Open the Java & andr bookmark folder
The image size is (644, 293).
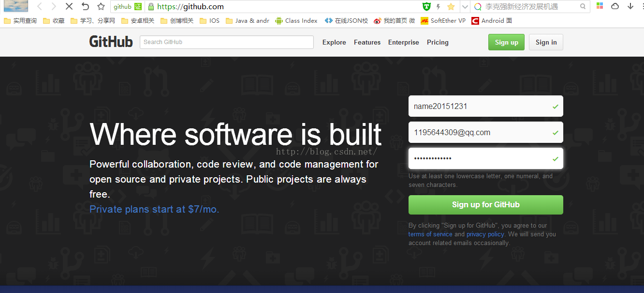click(248, 21)
